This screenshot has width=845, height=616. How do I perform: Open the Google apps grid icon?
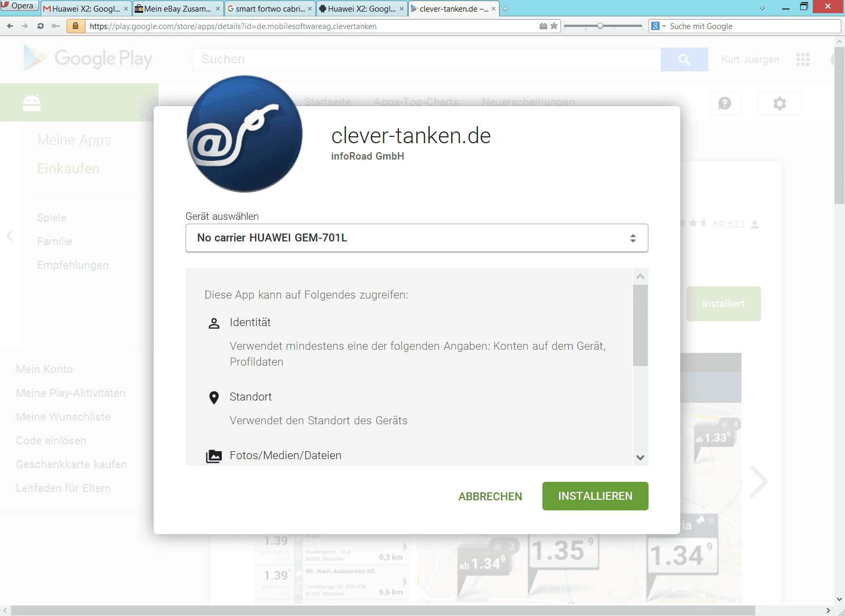coord(803,60)
